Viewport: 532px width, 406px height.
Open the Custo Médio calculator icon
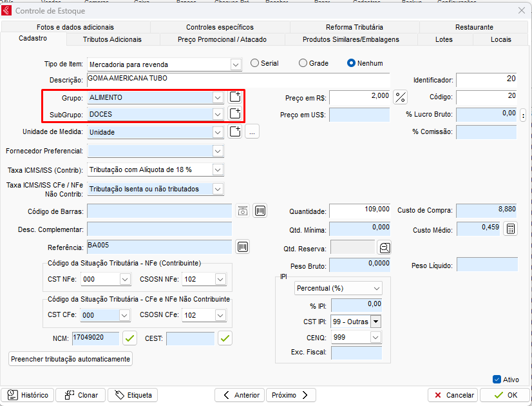[510, 229]
